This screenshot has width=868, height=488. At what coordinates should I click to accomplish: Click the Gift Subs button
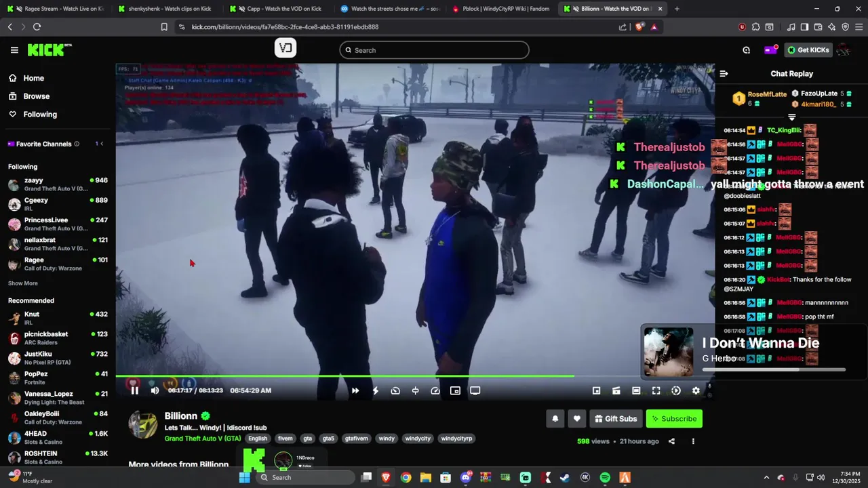(x=616, y=419)
